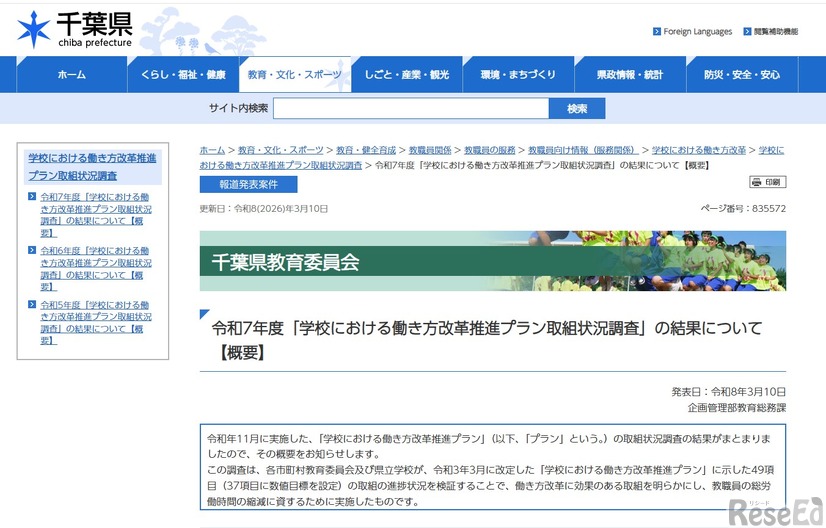Click the サイト内検索 search input field
Screen dimensions: 826x528
(x=411, y=109)
